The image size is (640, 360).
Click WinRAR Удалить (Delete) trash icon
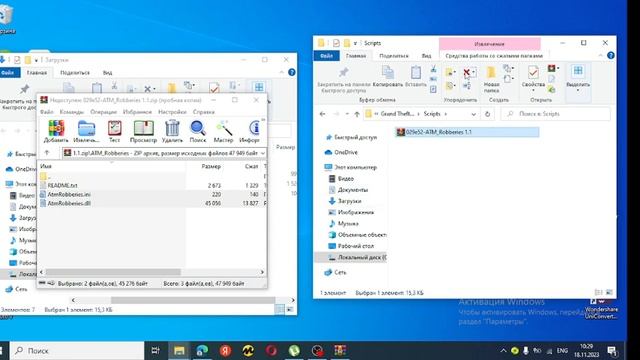pyautogui.click(x=172, y=131)
